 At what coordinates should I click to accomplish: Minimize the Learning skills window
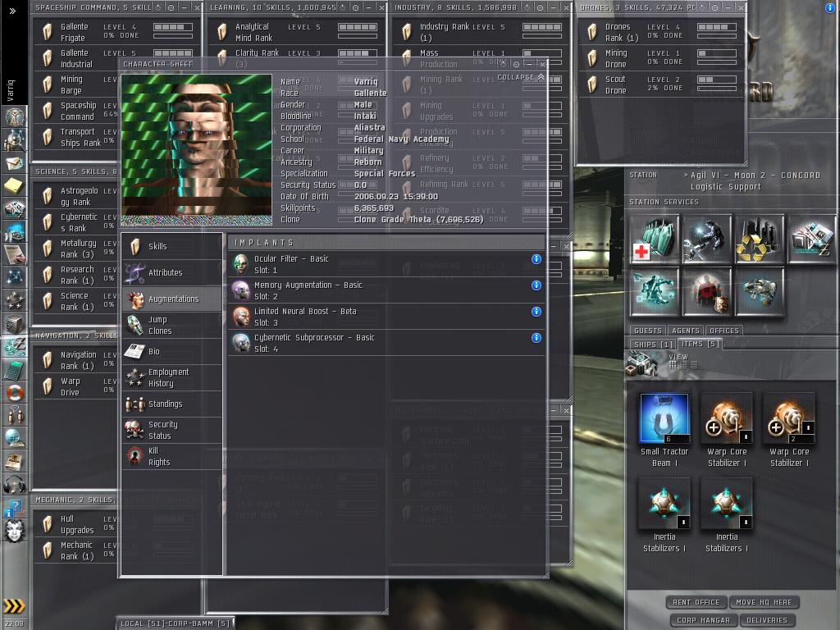pos(368,8)
